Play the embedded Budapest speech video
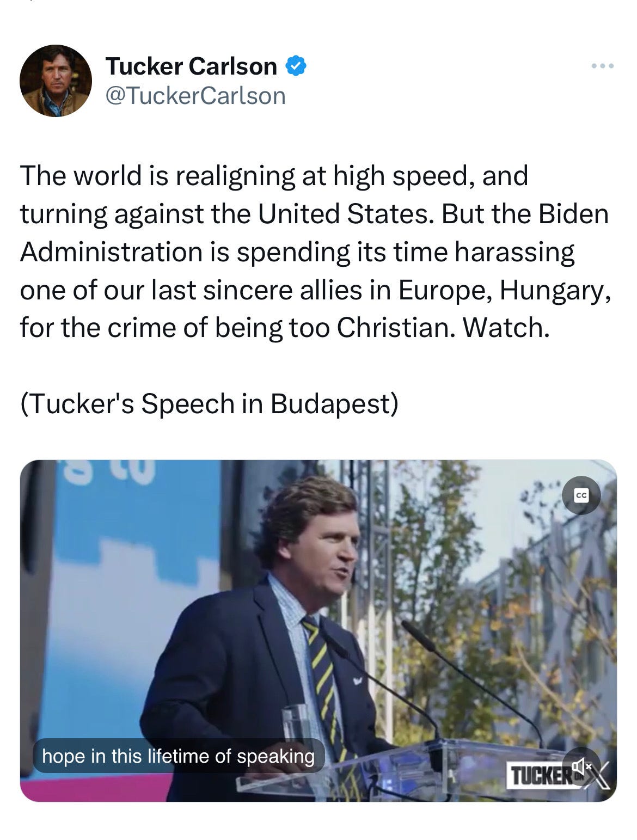 click(x=318, y=630)
